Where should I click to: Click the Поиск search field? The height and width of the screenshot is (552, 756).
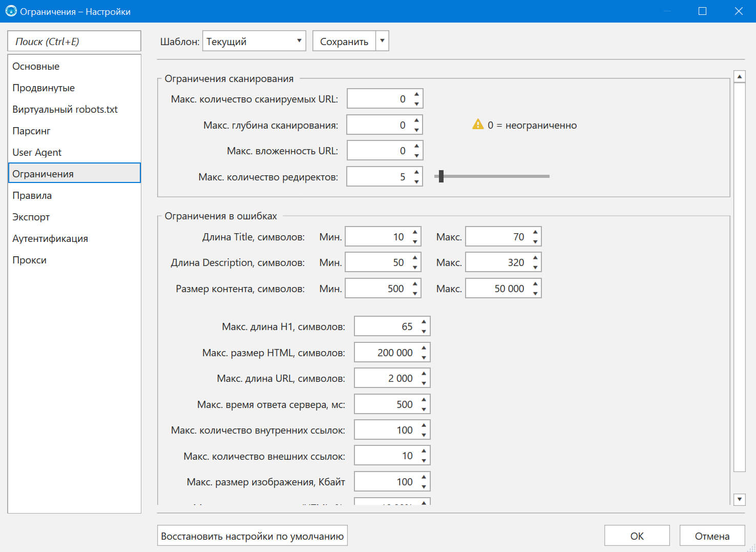pyautogui.click(x=74, y=42)
